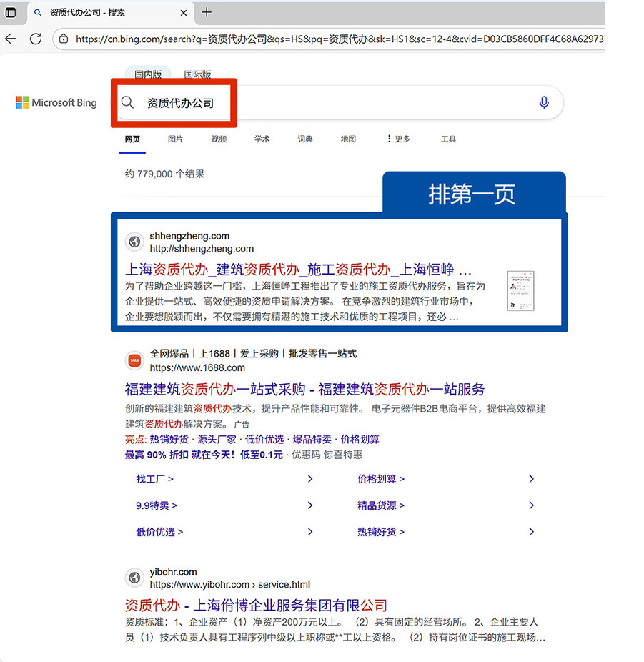644x662 pixels.
Task: Click the browser back arrow
Action: (11, 39)
